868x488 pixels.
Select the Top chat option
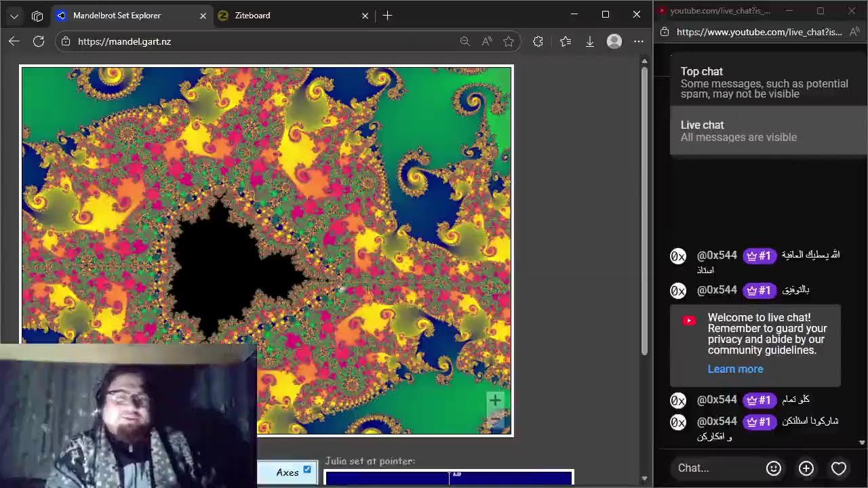tap(768, 82)
